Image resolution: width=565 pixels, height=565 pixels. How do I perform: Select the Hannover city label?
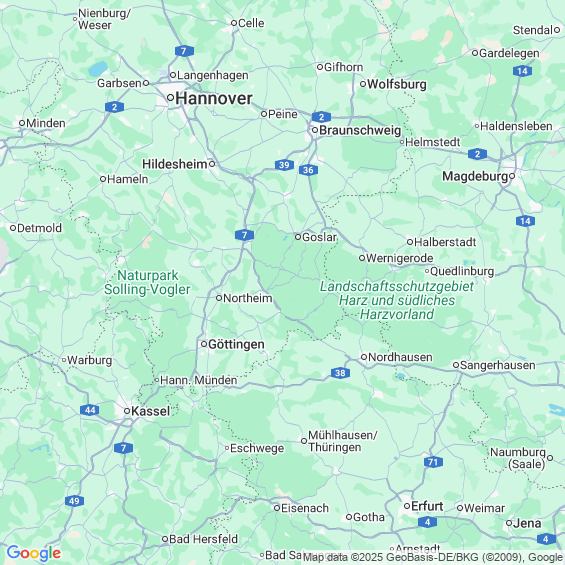point(214,99)
